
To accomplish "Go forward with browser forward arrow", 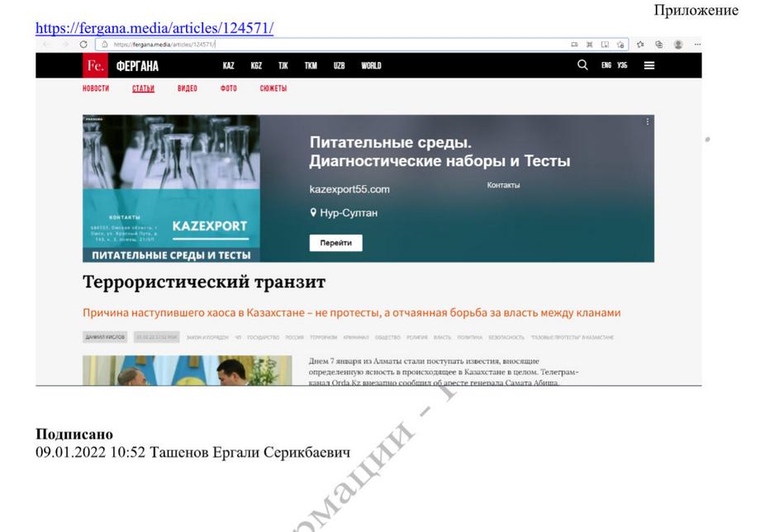I will (65, 44).
